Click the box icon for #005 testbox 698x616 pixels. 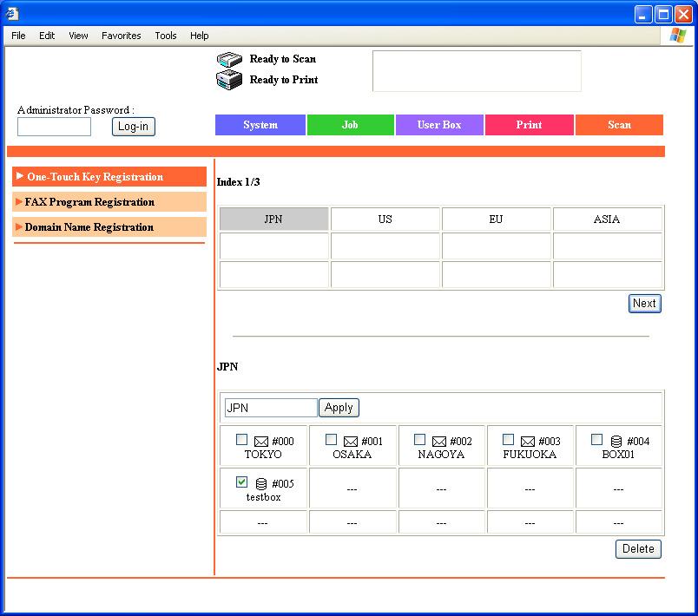click(261, 483)
